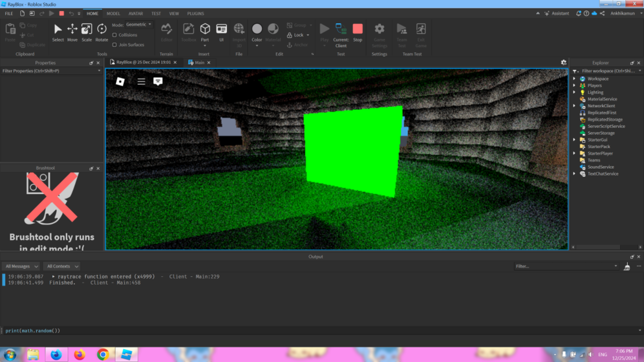Expand the Workspace tree node
The width and height of the screenshot is (644, 362).
tap(574, 79)
